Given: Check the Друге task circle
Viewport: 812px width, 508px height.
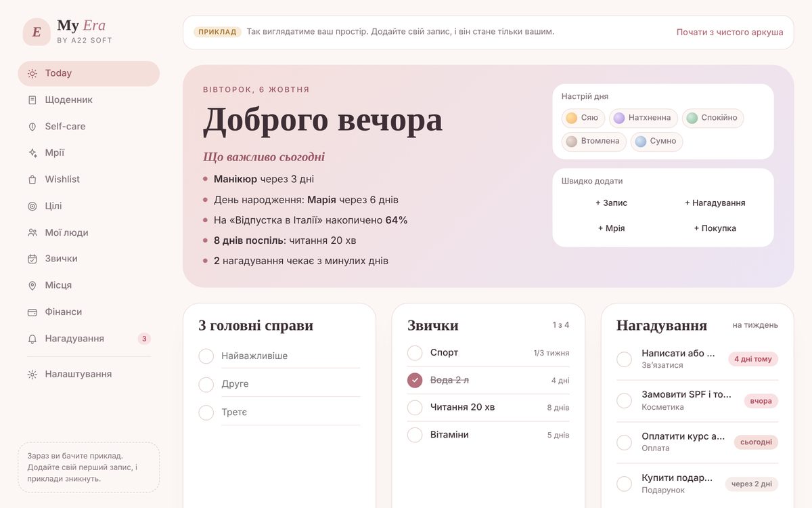Looking at the screenshot, I should [206, 385].
